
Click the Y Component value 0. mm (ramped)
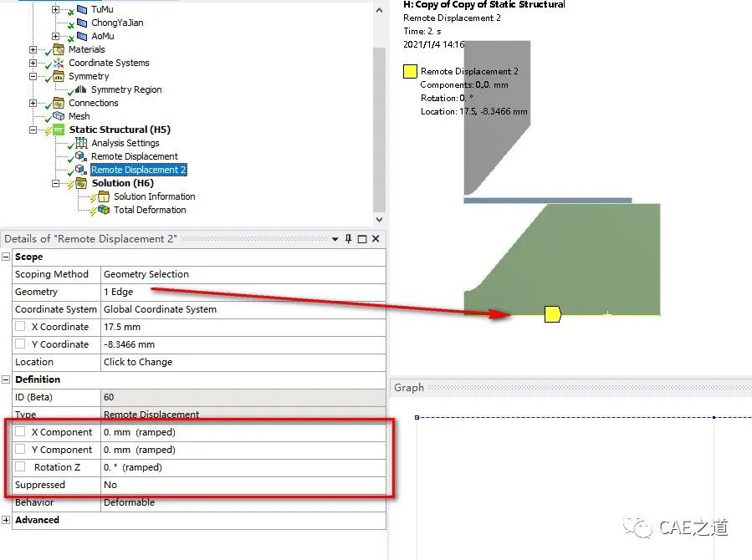coord(243,450)
